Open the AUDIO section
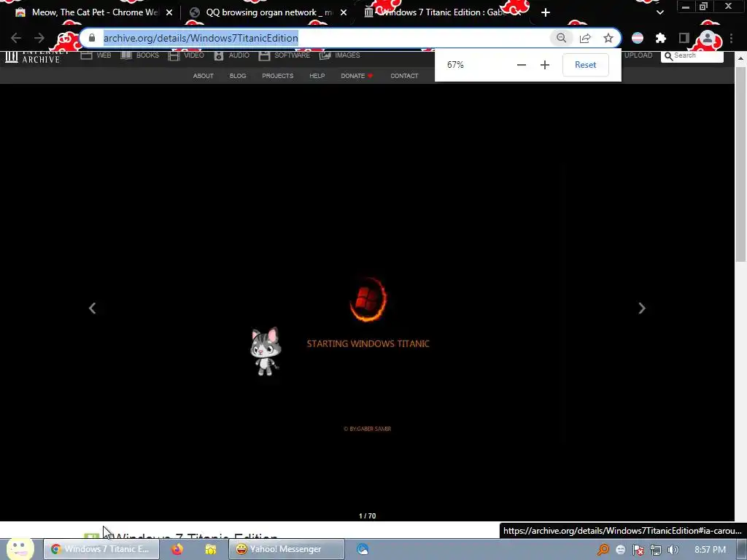The height and width of the screenshot is (560, 747). point(231,55)
